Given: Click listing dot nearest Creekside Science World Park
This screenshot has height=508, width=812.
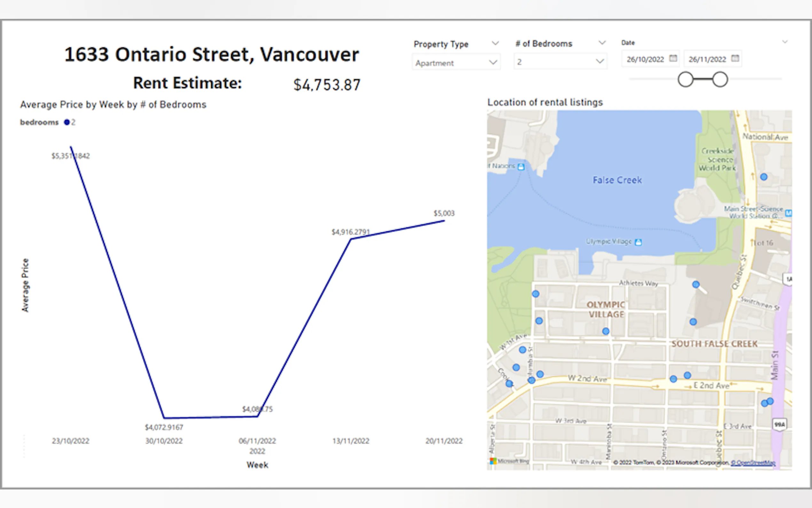Looking at the screenshot, I should pos(764,177).
